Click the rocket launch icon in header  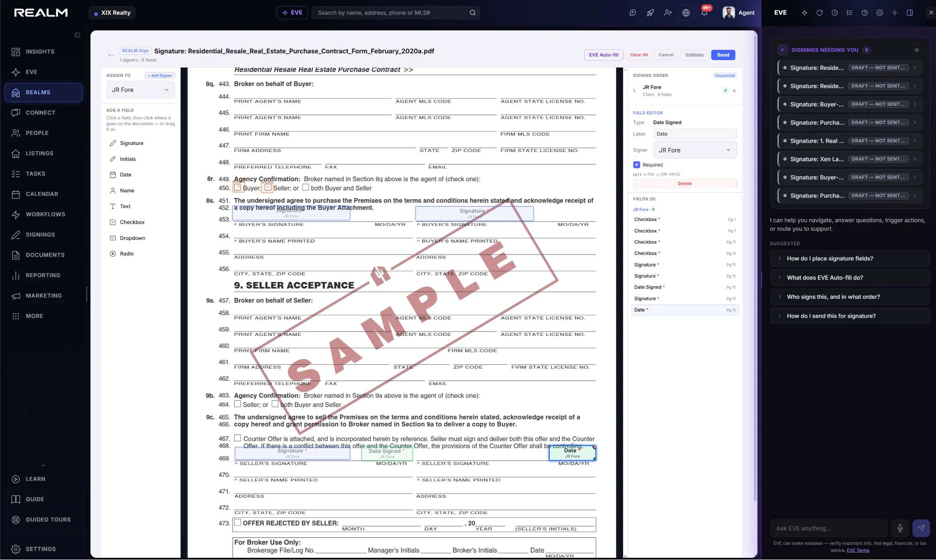point(651,13)
